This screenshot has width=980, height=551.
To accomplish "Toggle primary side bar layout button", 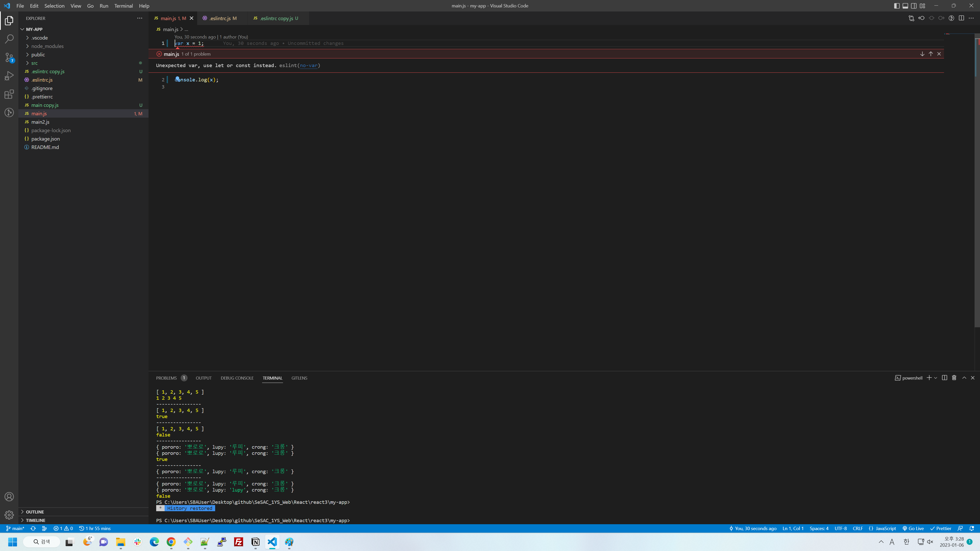I will [897, 6].
